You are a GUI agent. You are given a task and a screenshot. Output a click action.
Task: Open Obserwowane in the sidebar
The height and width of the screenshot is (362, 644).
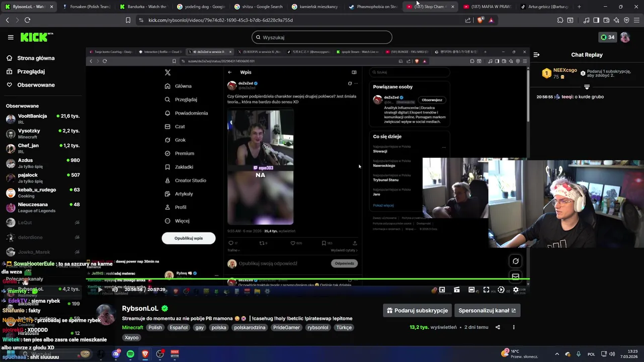(36, 85)
